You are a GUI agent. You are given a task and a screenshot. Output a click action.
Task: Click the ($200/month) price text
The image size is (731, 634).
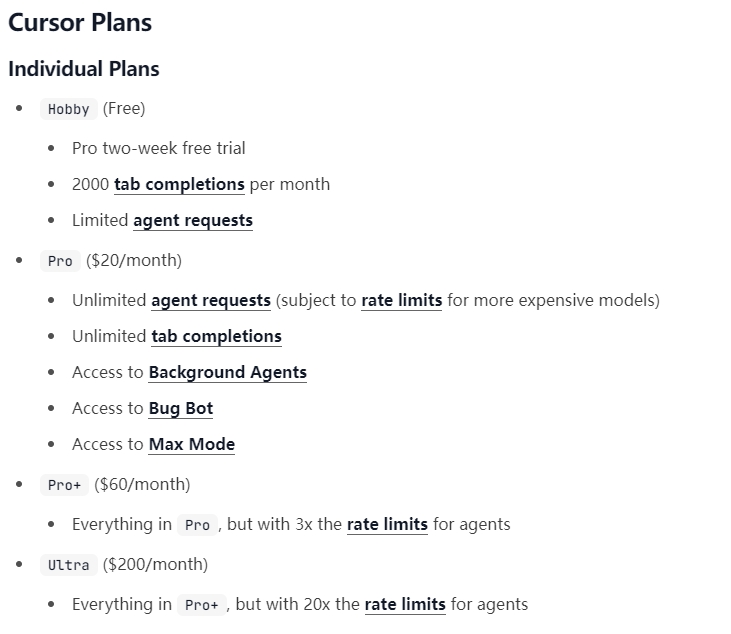[x=155, y=565]
